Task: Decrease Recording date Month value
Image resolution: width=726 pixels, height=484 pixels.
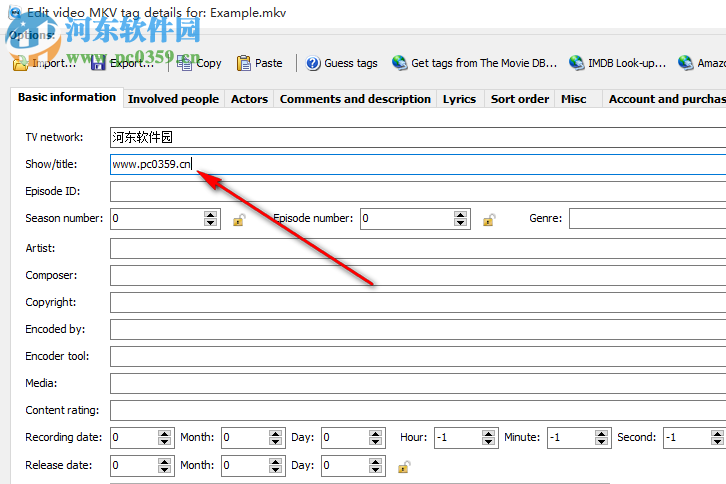Action: click(275, 441)
